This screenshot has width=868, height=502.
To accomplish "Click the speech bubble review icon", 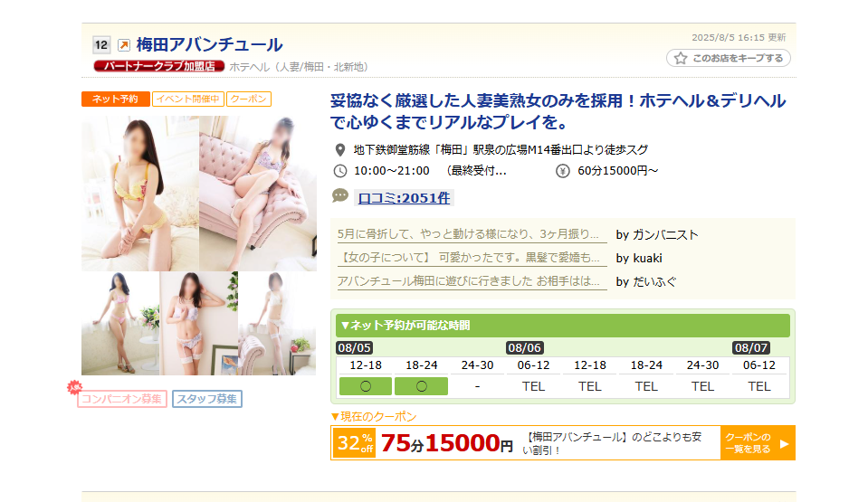I will pos(340,195).
